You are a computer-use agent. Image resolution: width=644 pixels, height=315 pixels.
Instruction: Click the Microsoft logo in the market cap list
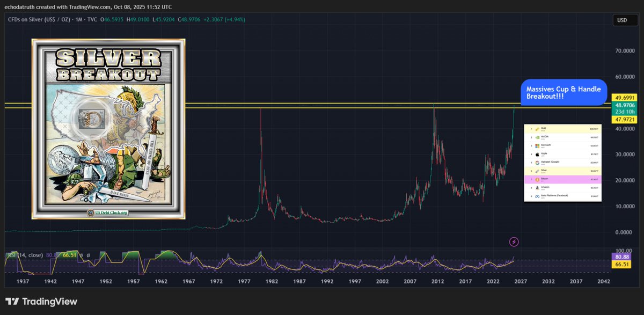point(537,146)
